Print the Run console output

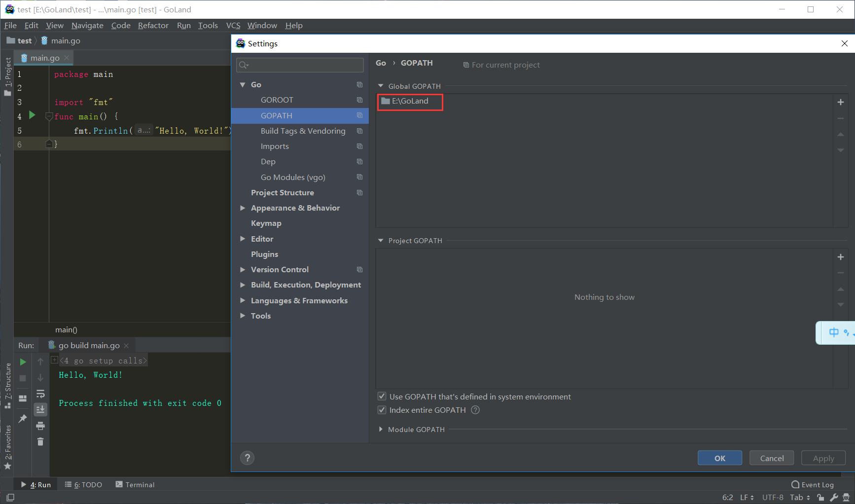click(40, 426)
